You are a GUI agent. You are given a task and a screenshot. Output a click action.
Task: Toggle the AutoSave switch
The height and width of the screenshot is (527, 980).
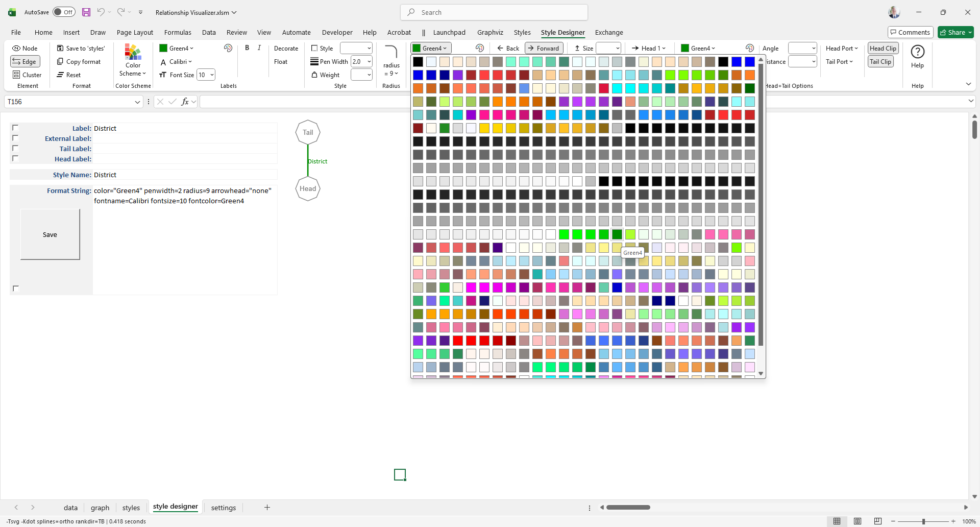(64, 12)
